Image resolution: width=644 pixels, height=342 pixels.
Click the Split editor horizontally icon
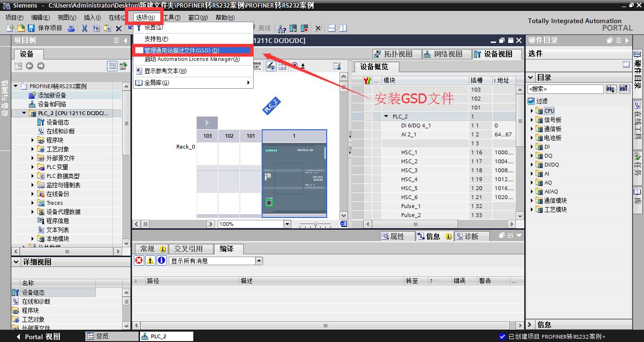pos(331,28)
